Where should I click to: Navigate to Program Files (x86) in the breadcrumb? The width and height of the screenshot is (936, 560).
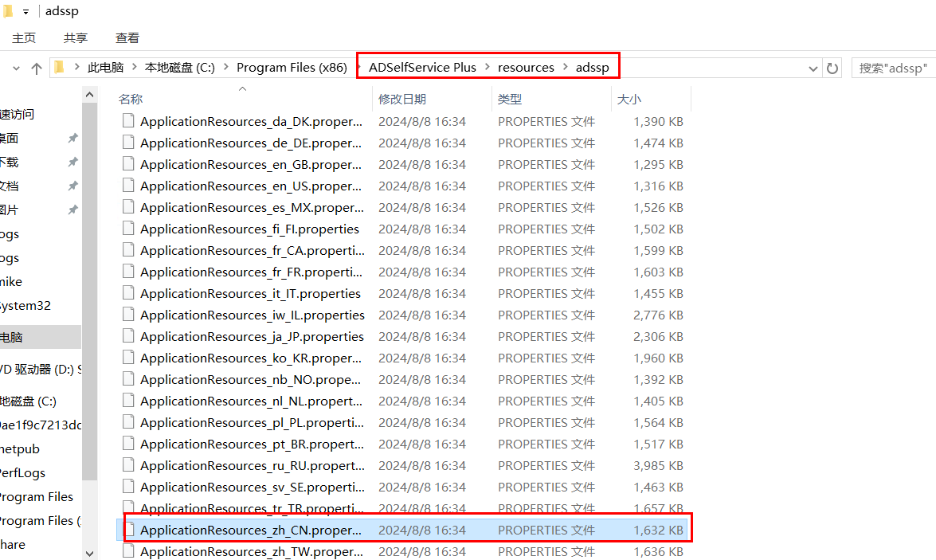292,68
